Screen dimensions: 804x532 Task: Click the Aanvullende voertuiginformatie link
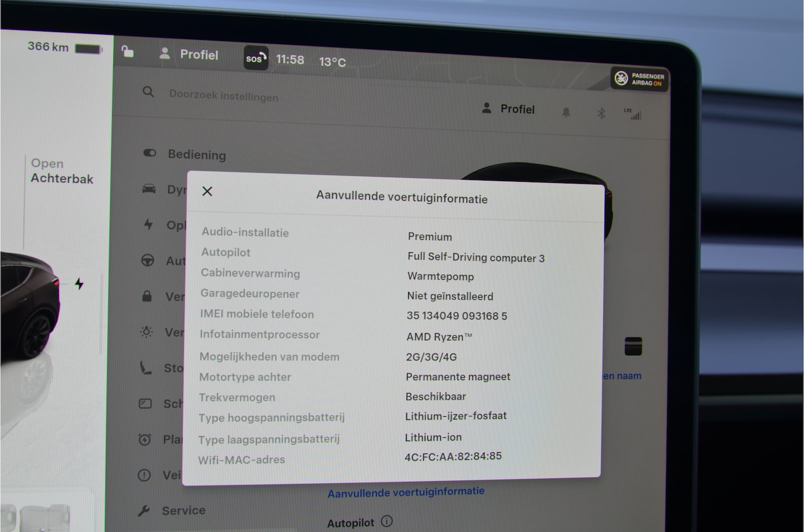(406, 492)
